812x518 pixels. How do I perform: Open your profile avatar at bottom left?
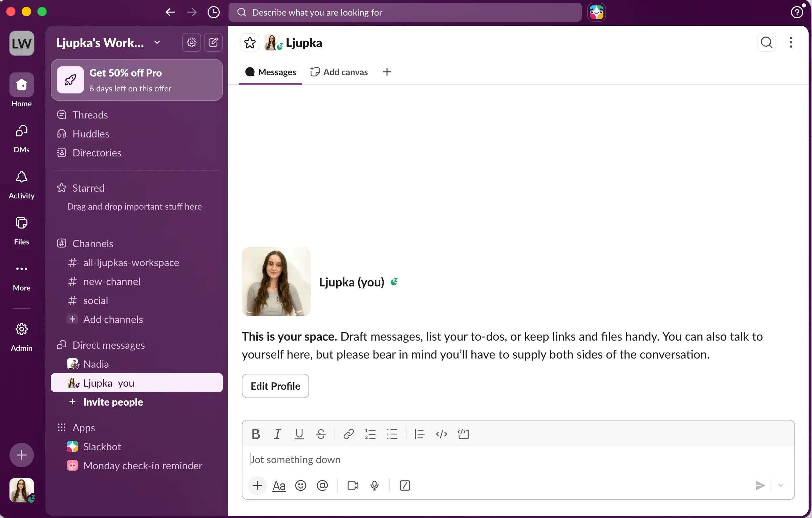click(22, 490)
